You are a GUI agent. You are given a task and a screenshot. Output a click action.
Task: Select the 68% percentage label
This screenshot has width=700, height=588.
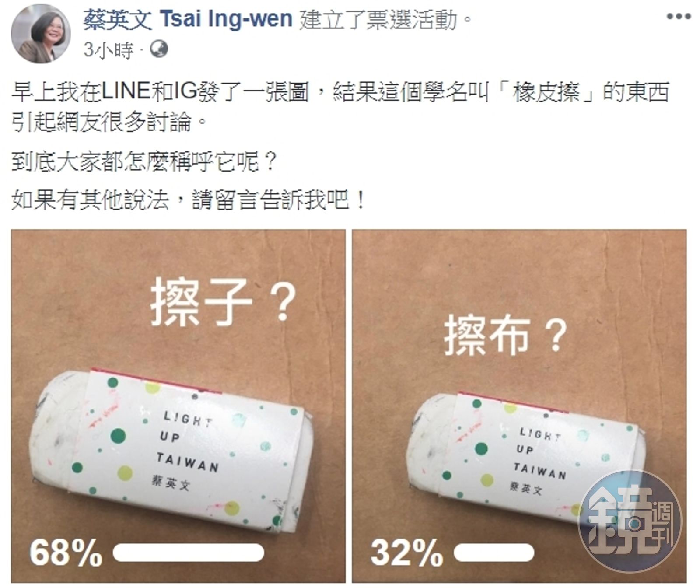click(x=66, y=553)
